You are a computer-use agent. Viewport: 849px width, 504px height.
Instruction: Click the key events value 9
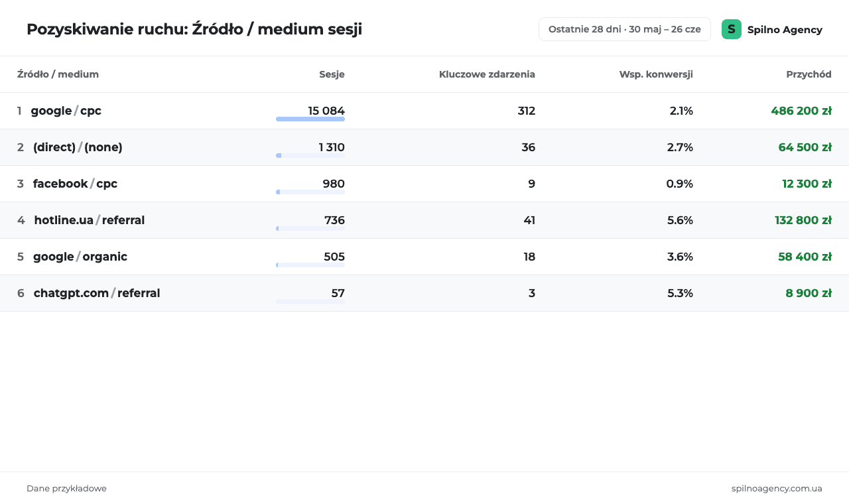(532, 184)
